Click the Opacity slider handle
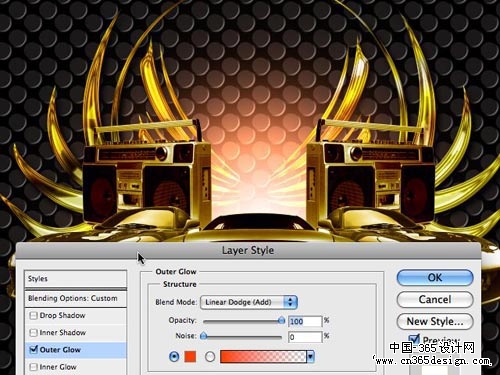 281,321
